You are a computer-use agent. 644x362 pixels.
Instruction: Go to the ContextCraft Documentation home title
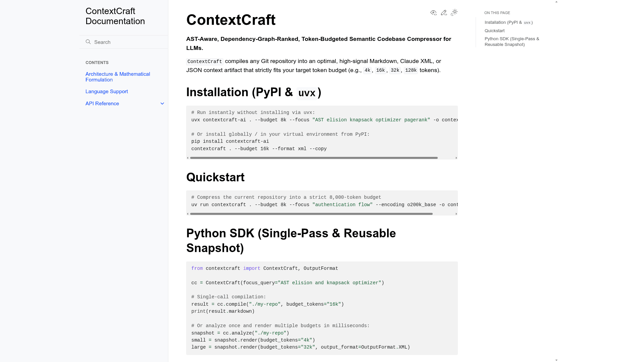click(115, 16)
